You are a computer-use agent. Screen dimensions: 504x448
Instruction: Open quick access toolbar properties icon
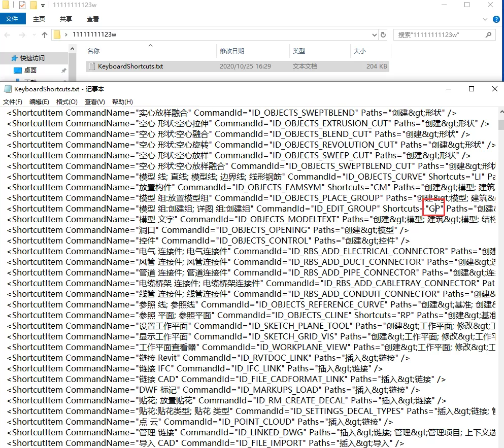click(x=22, y=5)
